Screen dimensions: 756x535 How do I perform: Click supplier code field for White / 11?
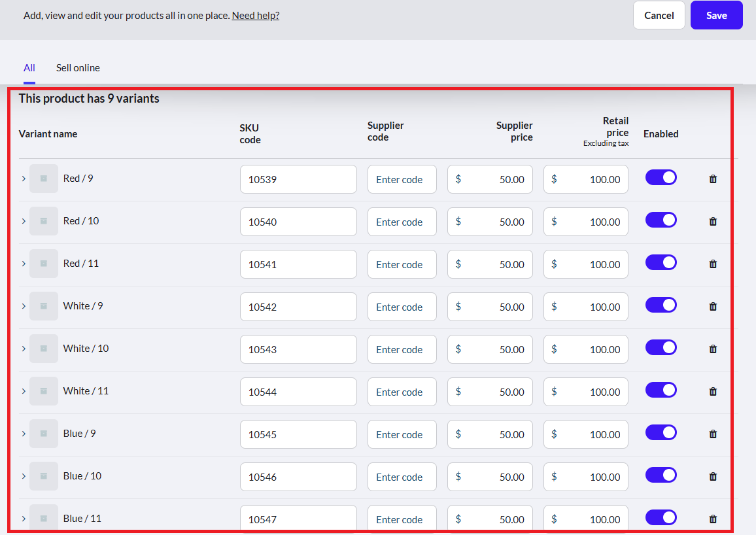click(402, 392)
